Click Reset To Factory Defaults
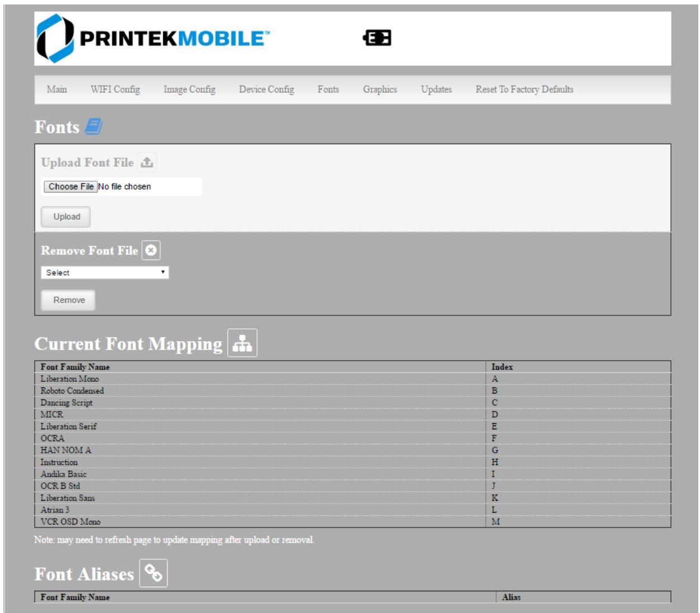The image size is (700, 613). tap(525, 89)
